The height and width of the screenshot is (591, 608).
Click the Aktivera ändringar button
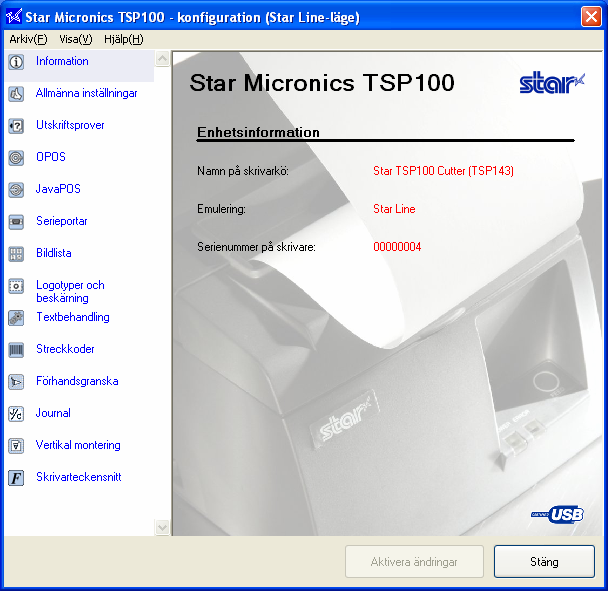(x=414, y=562)
